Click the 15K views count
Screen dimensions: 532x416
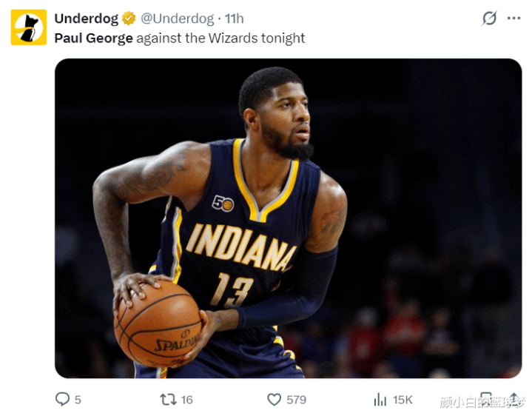point(403,400)
